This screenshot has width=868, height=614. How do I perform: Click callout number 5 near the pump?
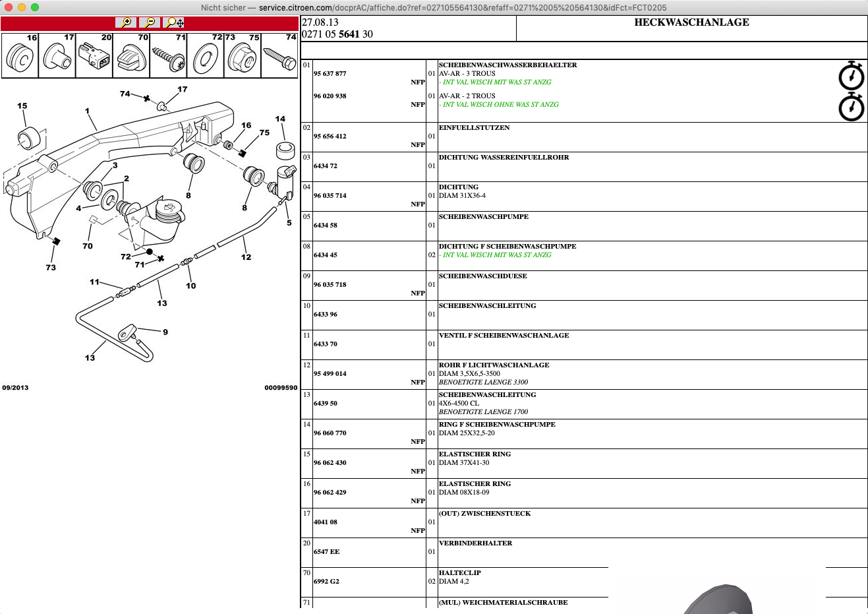tap(289, 222)
